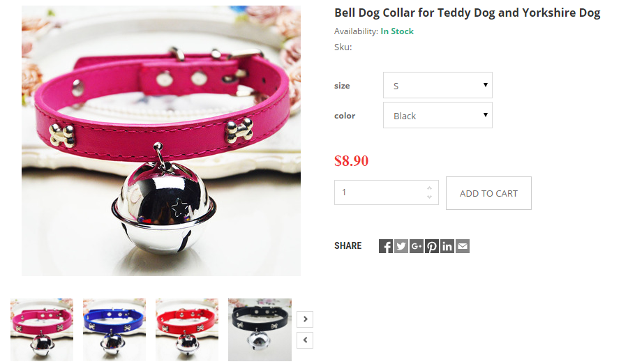The width and height of the screenshot is (628, 364).
Task: Click the Add to Cart button
Action: (x=488, y=193)
